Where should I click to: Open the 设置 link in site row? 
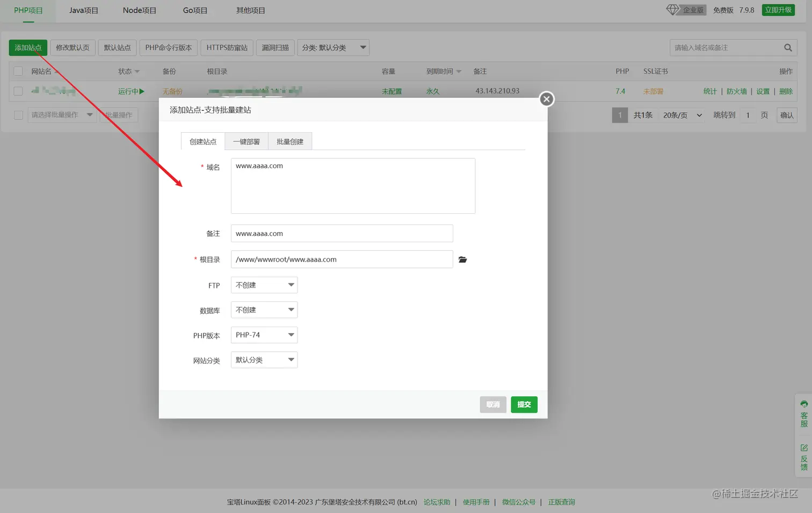(763, 91)
